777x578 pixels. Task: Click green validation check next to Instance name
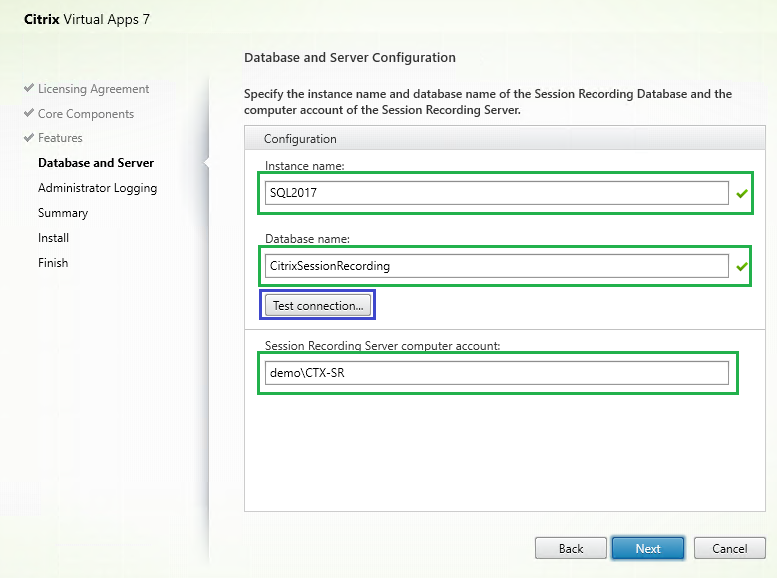742,194
